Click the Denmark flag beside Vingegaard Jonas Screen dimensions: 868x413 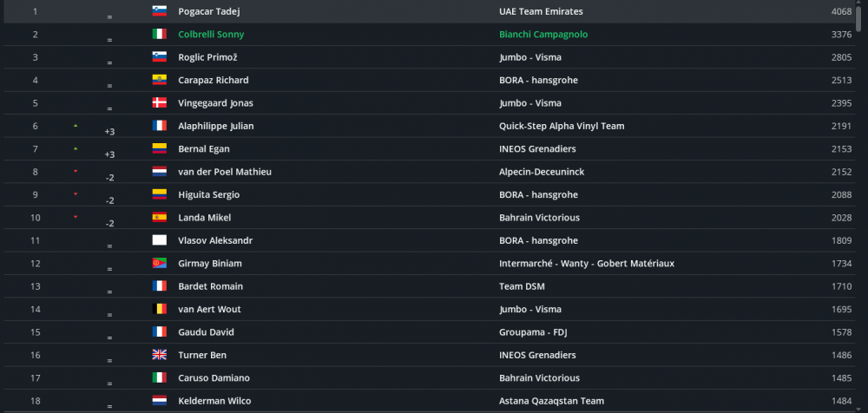(x=160, y=103)
